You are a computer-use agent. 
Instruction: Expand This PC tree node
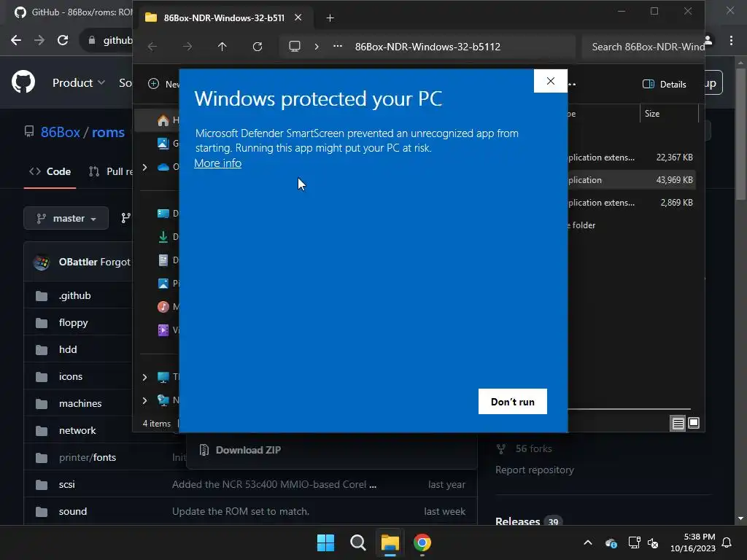145,377
